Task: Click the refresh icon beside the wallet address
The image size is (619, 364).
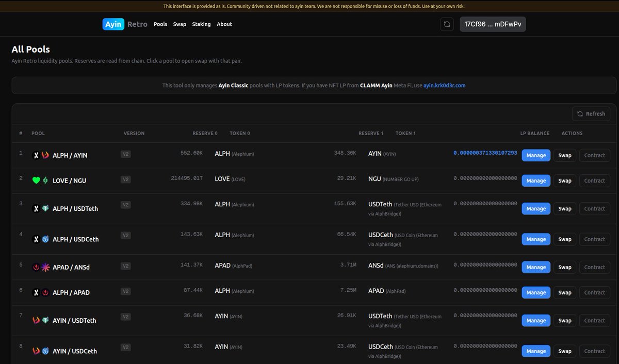Action: tap(447, 24)
